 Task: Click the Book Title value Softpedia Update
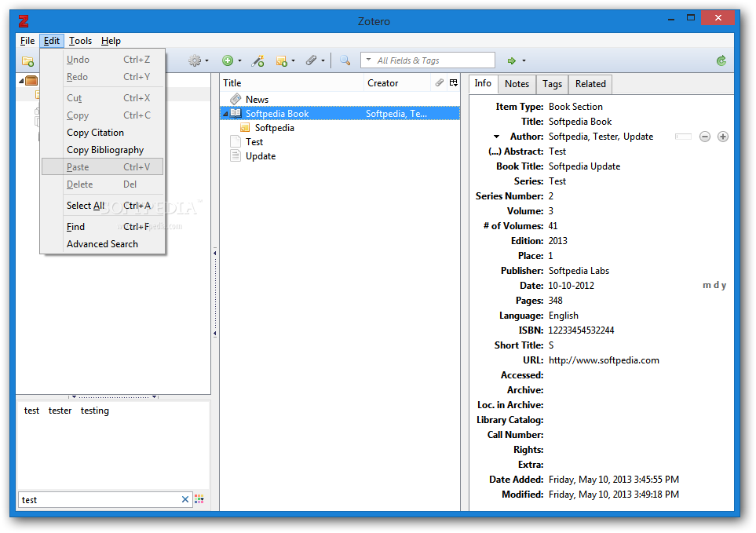click(584, 166)
